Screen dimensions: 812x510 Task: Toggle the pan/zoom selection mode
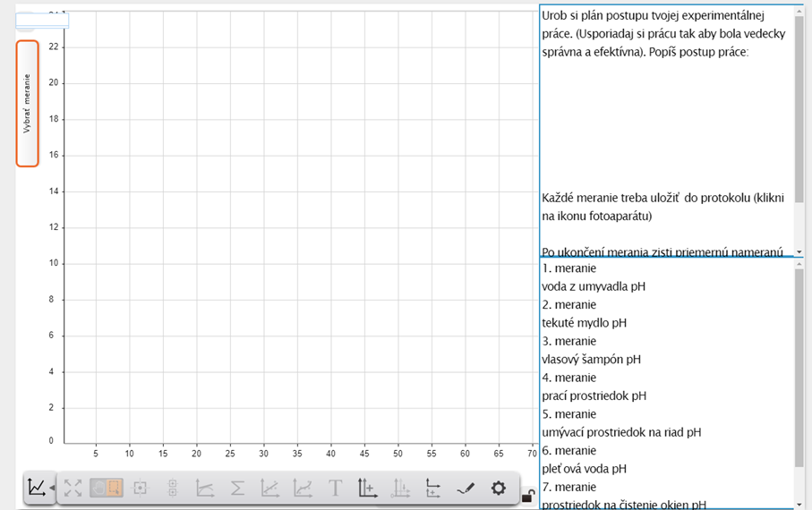(107, 489)
